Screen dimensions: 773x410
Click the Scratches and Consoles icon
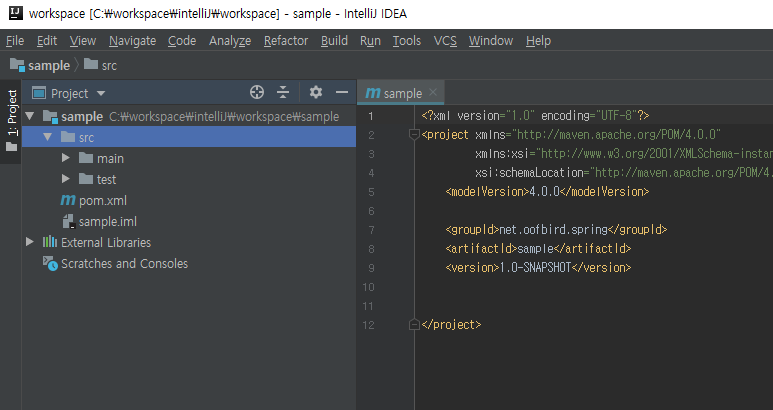[x=50, y=264]
